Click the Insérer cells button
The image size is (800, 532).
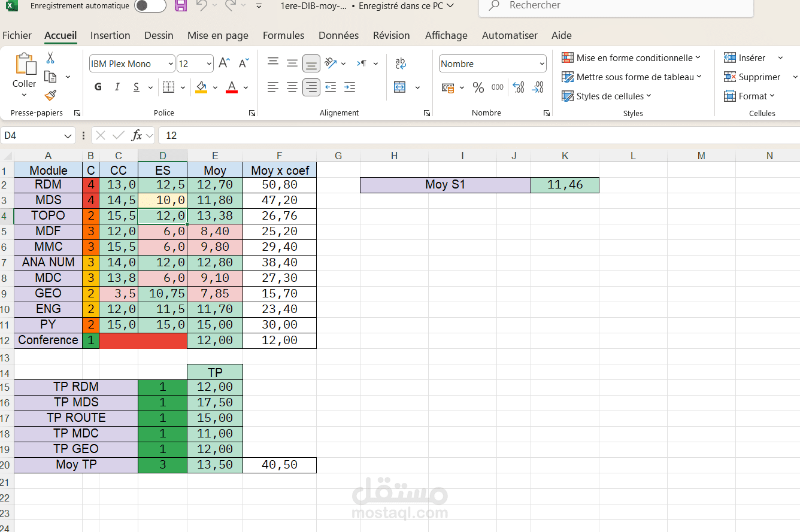click(x=745, y=58)
